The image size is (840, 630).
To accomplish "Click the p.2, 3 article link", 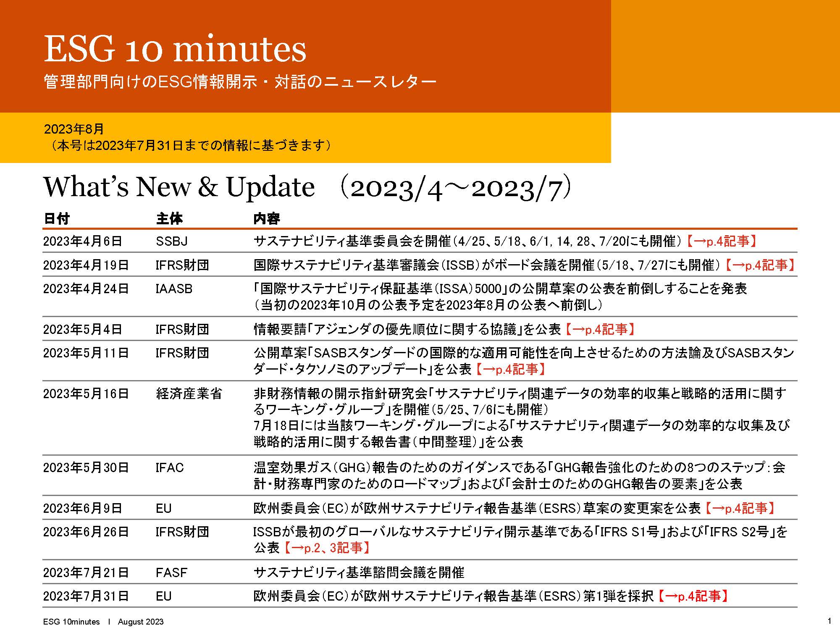I will (327, 548).
